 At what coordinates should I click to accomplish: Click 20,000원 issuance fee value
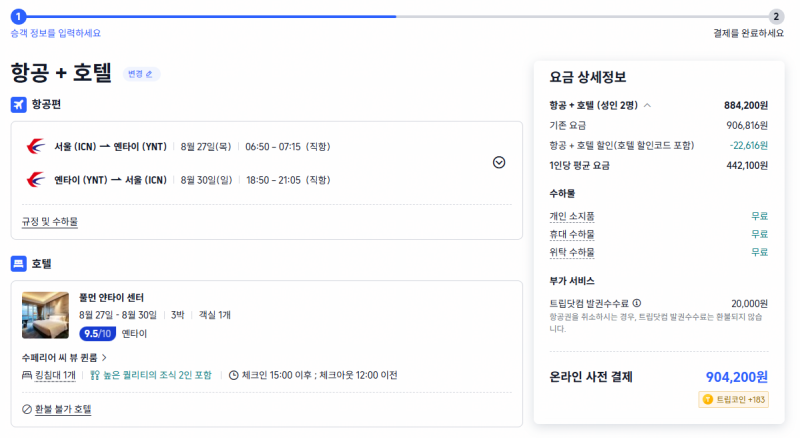749,303
